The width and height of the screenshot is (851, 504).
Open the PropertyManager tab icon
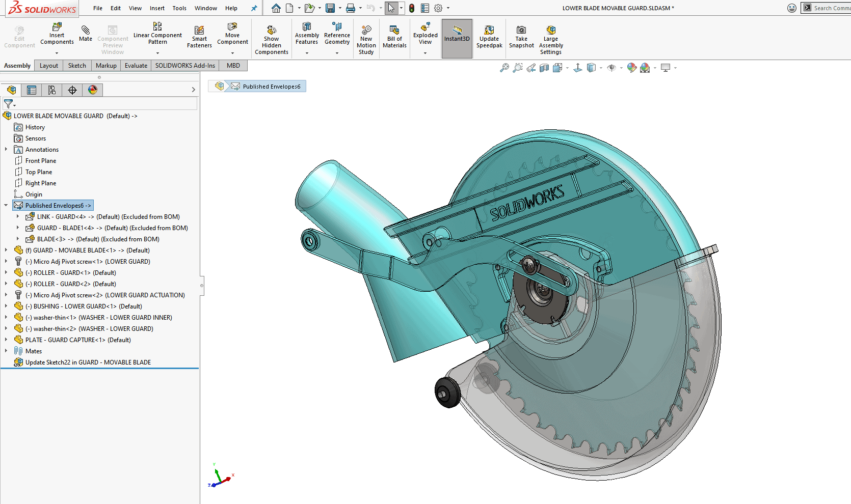coord(32,90)
